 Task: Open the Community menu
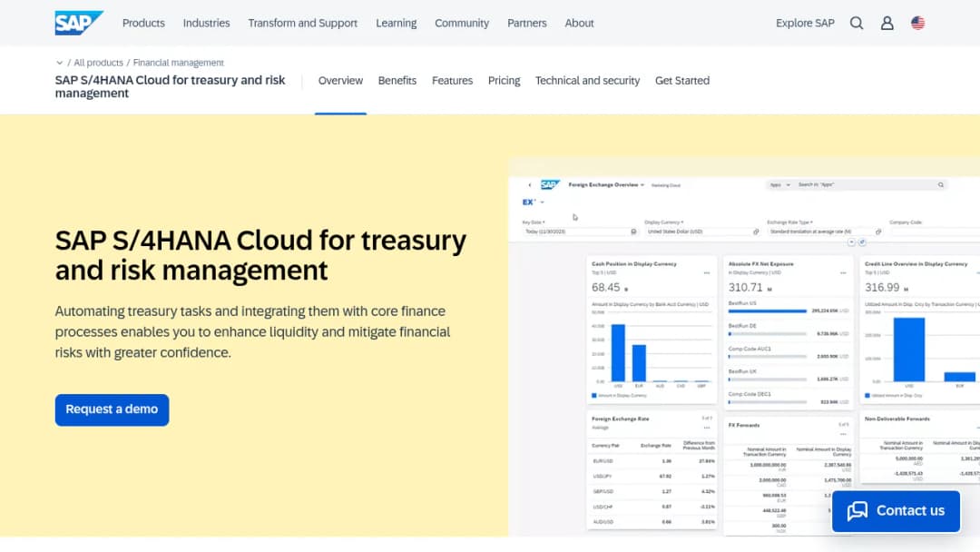[462, 23]
